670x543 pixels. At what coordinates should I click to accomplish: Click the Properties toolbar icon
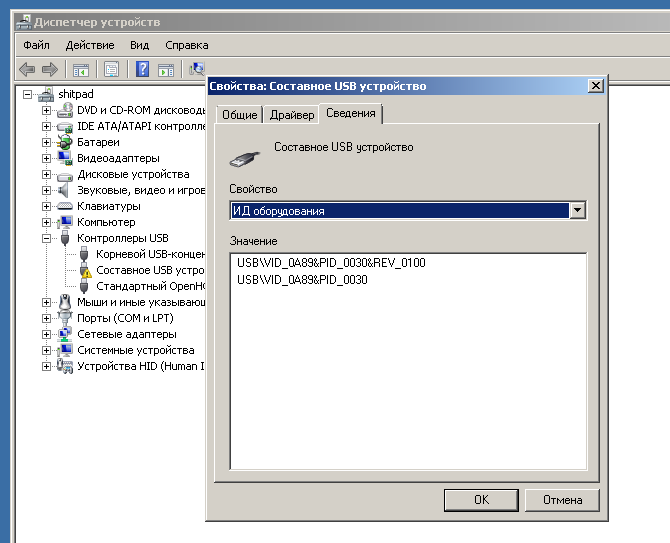click(x=112, y=69)
